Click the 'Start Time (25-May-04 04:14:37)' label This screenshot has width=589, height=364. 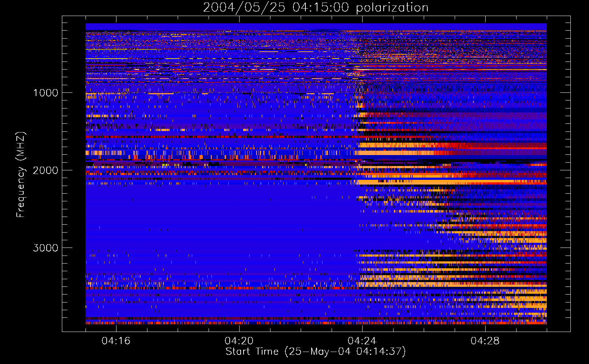(x=316, y=352)
